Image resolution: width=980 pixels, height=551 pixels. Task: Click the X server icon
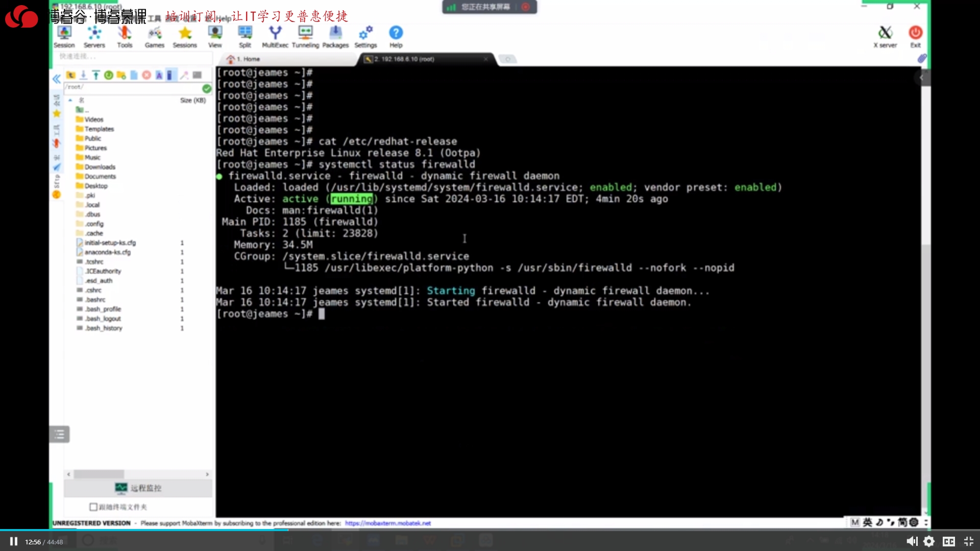pos(885,37)
